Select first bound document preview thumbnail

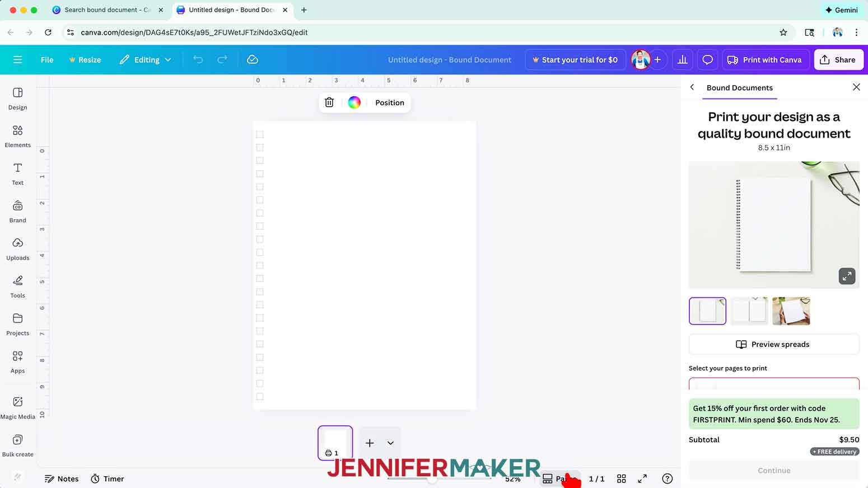coord(707,311)
